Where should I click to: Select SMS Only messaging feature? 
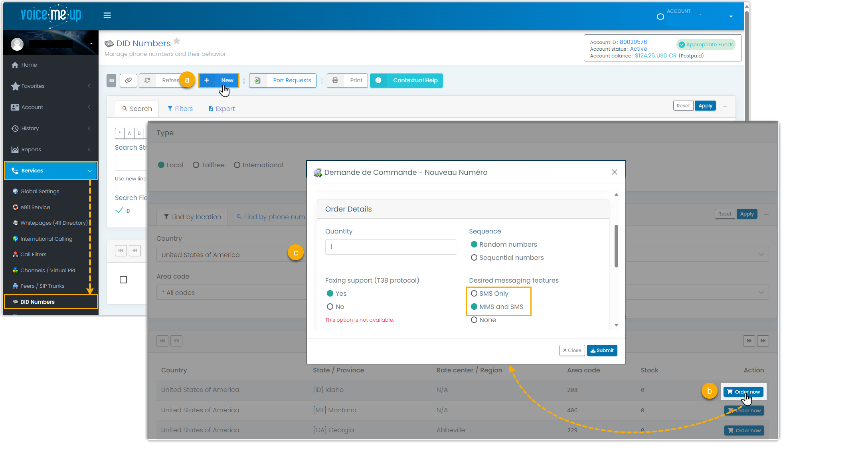coord(474,293)
